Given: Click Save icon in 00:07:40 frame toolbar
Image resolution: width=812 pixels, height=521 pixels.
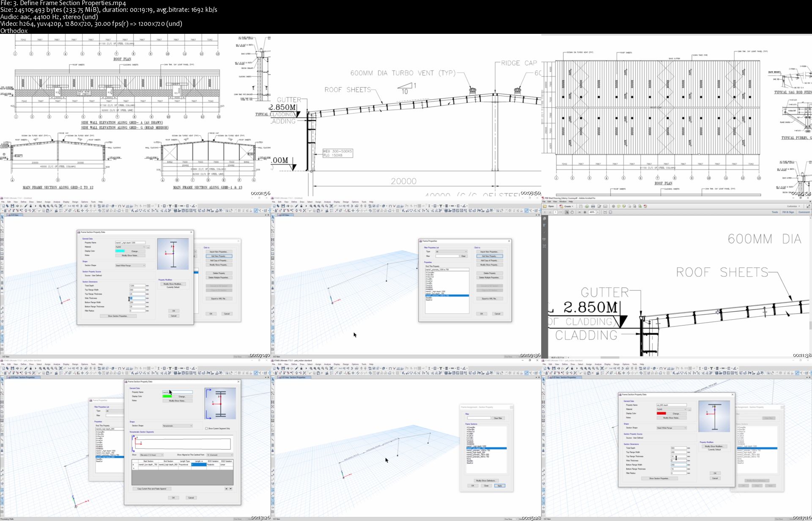Looking at the screenshot, I should pyautogui.click(x=12, y=206).
